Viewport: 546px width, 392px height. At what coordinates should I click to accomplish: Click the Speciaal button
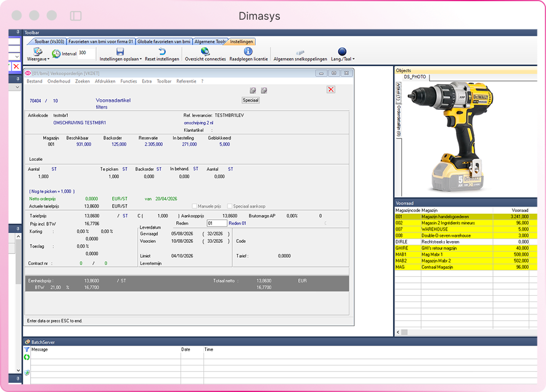coord(250,100)
